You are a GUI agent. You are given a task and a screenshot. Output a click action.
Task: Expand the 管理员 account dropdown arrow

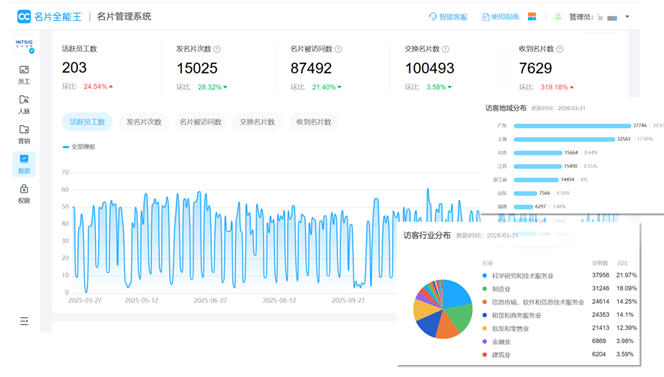point(627,17)
